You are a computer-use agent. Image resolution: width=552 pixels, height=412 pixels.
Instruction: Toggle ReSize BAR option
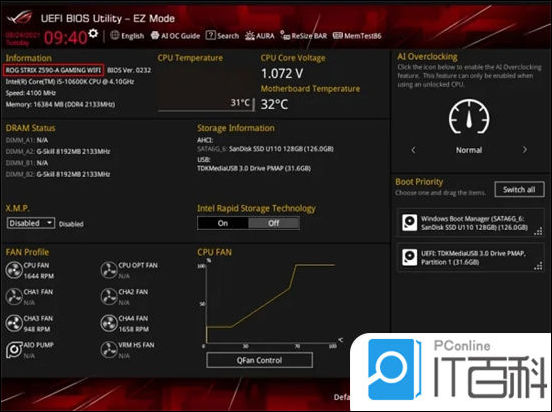[303, 36]
